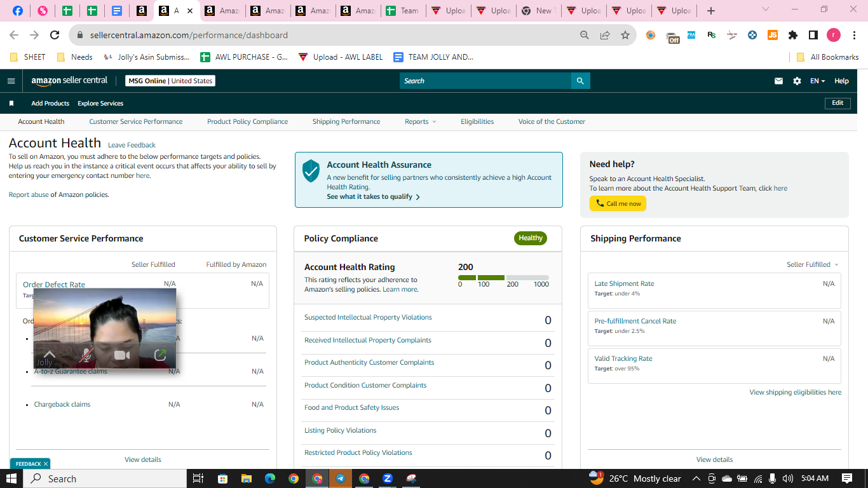Image resolution: width=868 pixels, height=488 pixels.
Task: Click the FBA extension icon
Action: [x=691, y=35]
